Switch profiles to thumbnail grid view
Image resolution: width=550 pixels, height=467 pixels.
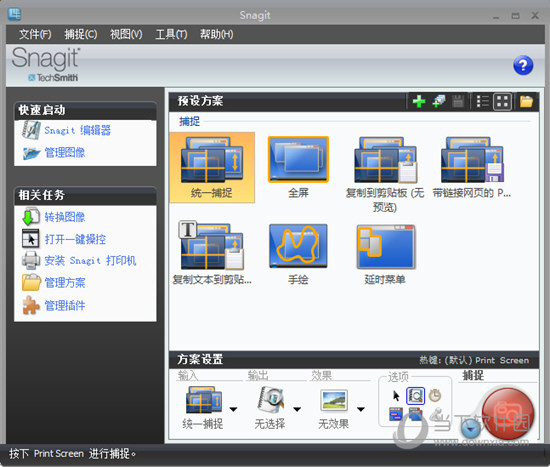[502, 102]
